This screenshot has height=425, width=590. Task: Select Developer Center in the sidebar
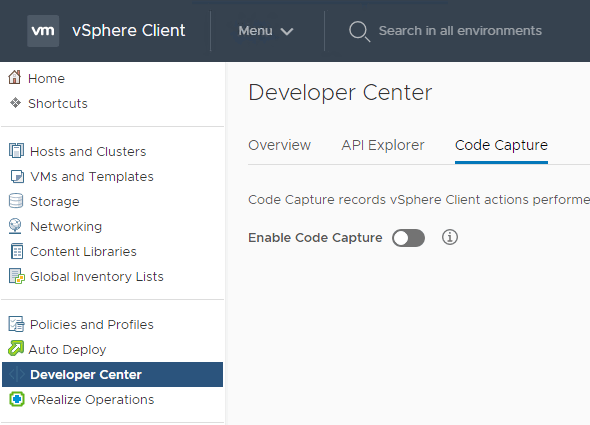click(x=113, y=375)
